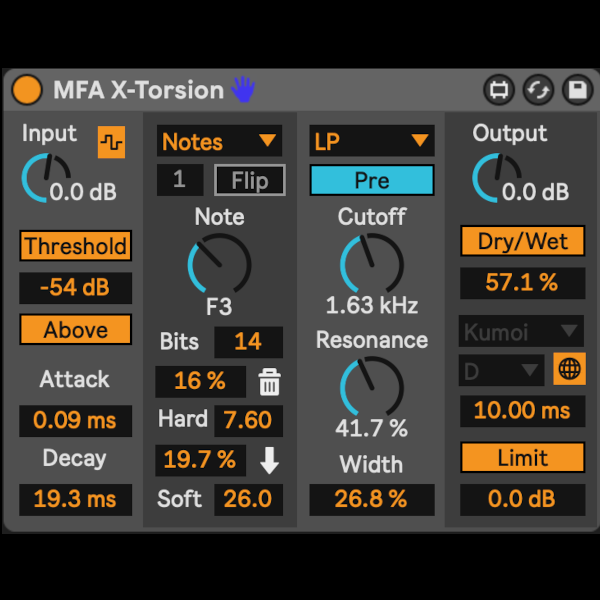Click the Limit 0.0 dB field
This screenshot has width=600, height=600.
[523, 500]
